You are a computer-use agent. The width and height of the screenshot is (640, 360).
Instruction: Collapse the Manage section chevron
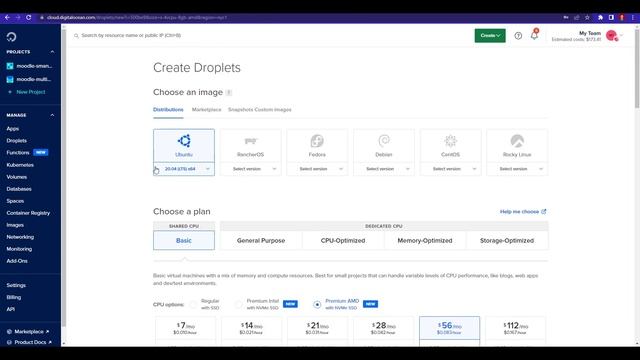tap(52, 115)
